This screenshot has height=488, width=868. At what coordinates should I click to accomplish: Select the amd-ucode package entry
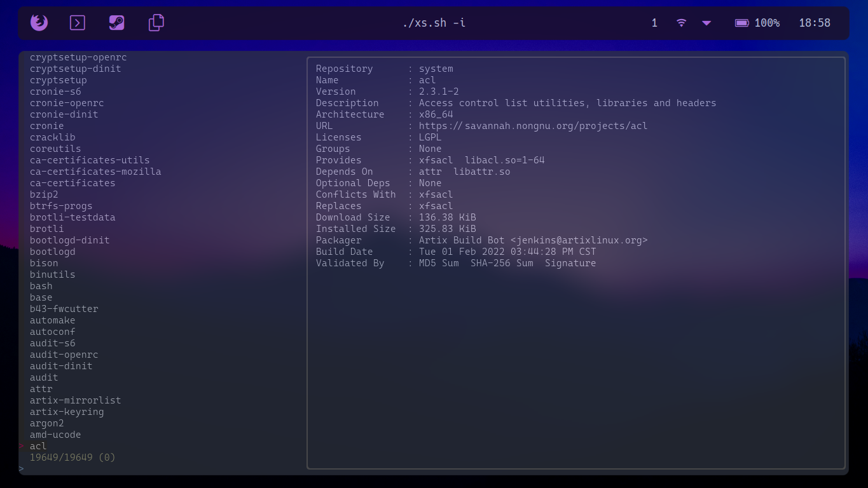[x=55, y=434]
